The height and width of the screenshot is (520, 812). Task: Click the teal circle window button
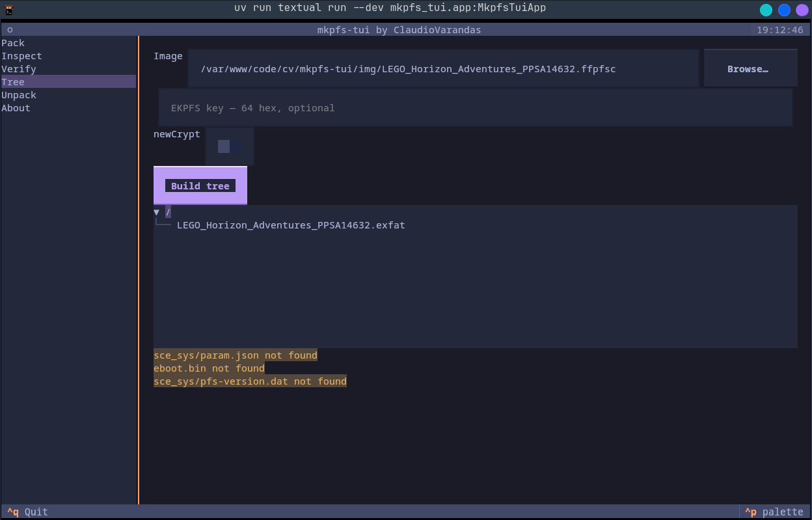[766, 10]
